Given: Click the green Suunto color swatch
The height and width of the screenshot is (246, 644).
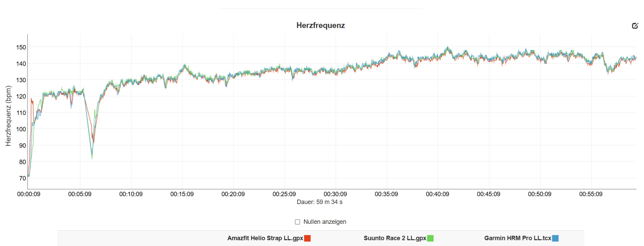Looking at the screenshot, I should pyautogui.click(x=430, y=238).
